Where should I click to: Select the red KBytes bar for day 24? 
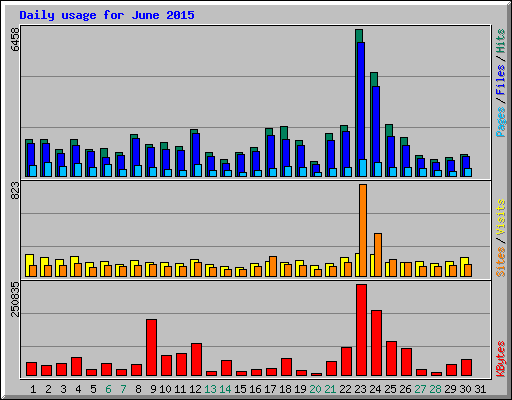click(376, 343)
